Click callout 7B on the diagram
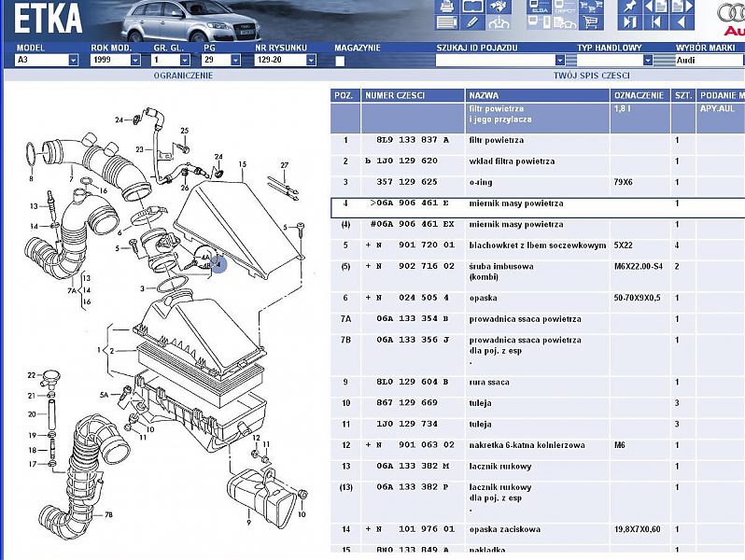This screenshot has height=560, width=745. pos(108,514)
